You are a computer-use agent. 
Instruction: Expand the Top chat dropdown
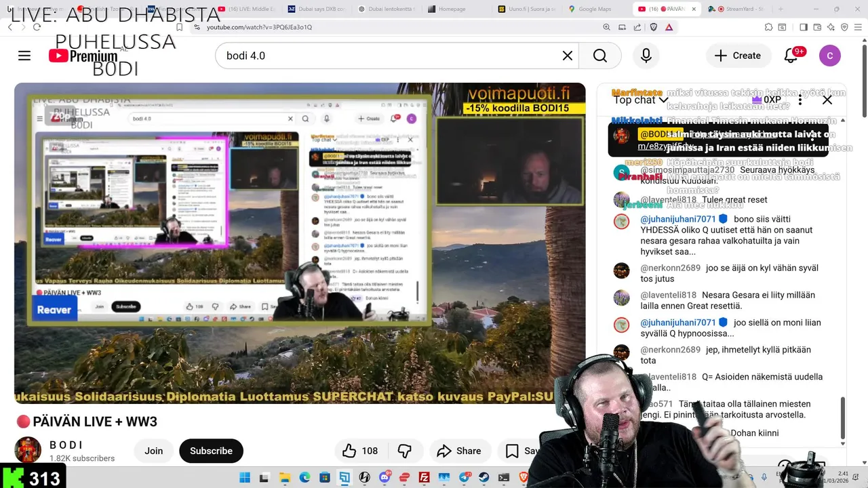[641, 100]
